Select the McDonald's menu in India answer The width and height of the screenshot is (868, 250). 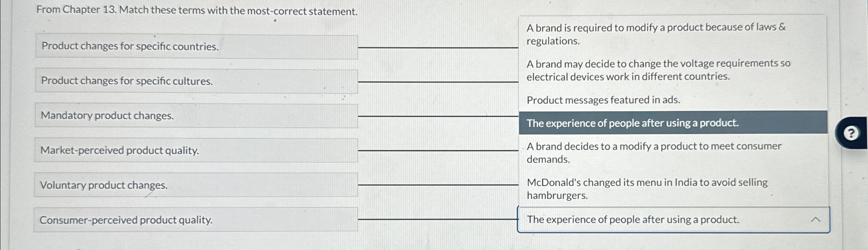647,189
